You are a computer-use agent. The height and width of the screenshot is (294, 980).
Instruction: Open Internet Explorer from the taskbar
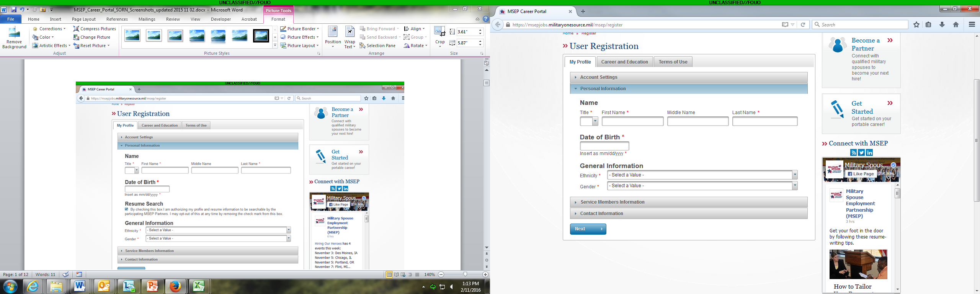[33, 286]
